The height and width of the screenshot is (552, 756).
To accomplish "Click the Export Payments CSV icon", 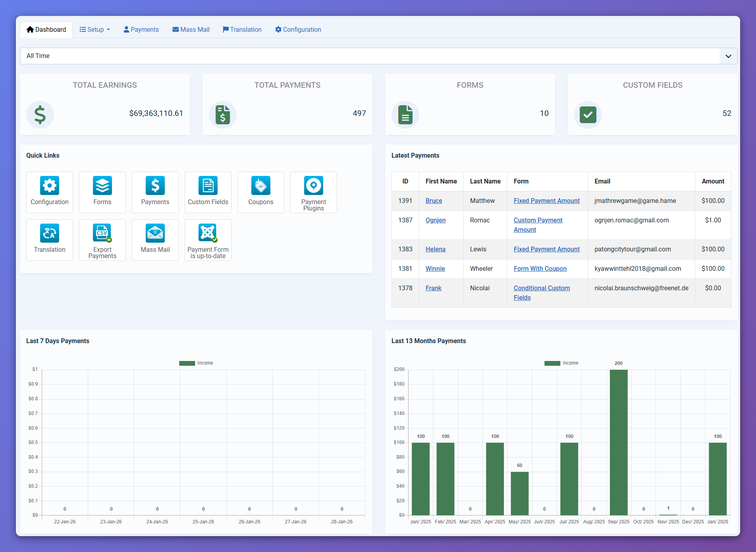I will click(x=102, y=234).
